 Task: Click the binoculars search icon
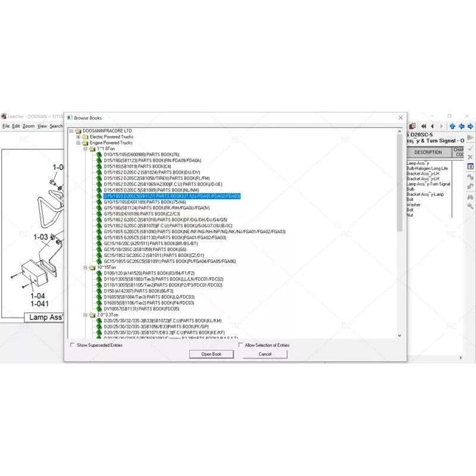tap(469, 196)
